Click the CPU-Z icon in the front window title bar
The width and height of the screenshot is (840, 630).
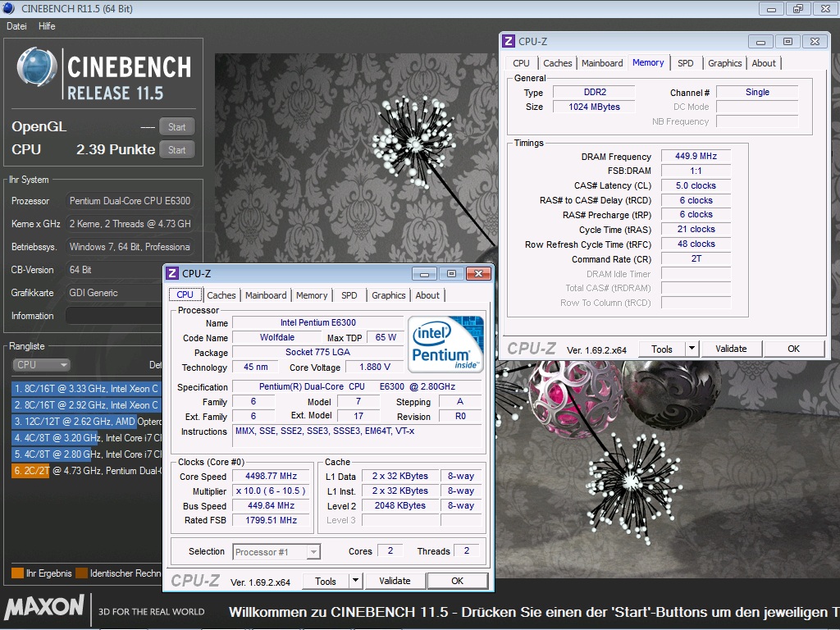pyautogui.click(x=172, y=273)
